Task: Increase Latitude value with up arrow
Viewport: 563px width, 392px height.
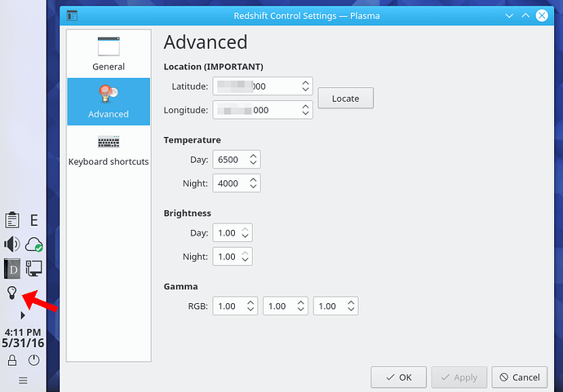Action: (x=305, y=83)
